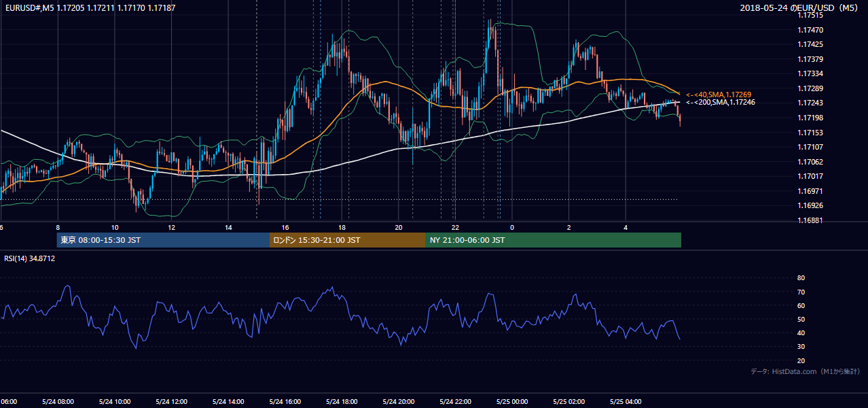Click price axis label 1.17470
Screen dimensions: 868x408
tap(810, 30)
